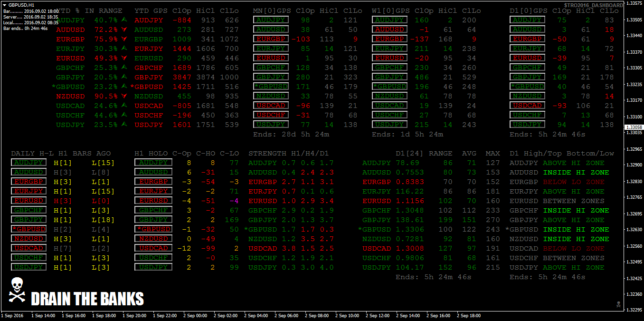Click the green up arrow beside GBPUSD 23.2%

click(124, 86)
